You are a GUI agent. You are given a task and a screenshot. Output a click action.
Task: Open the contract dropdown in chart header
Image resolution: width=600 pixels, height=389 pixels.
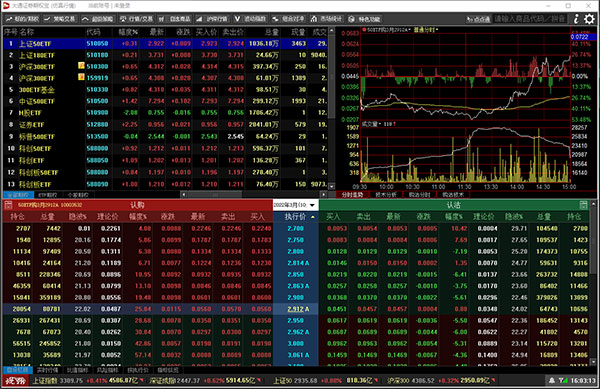[x=388, y=29]
